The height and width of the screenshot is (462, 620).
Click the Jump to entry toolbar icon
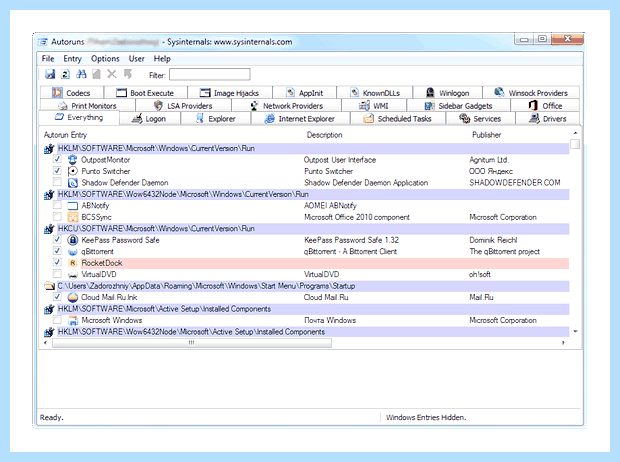[x=128, y=74]
